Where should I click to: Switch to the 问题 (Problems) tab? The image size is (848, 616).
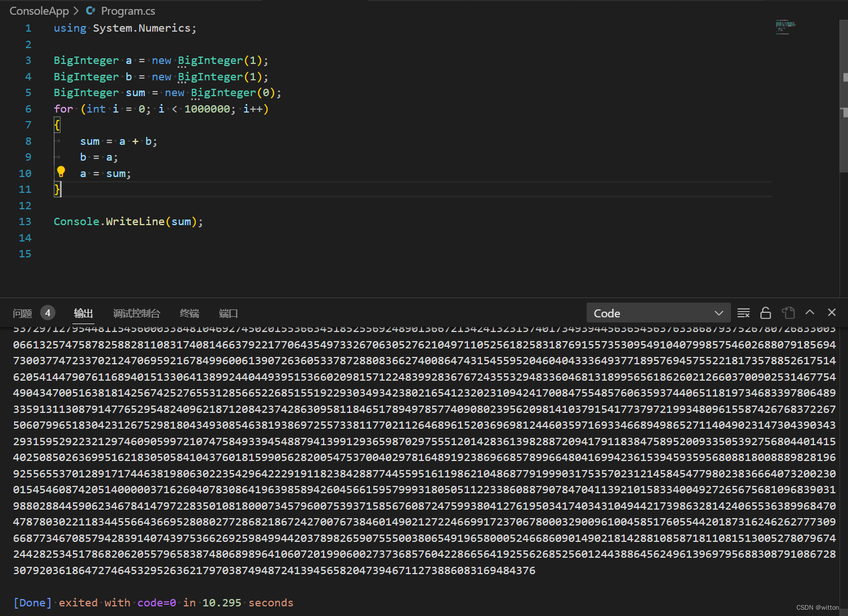click(x=23, y=313)
